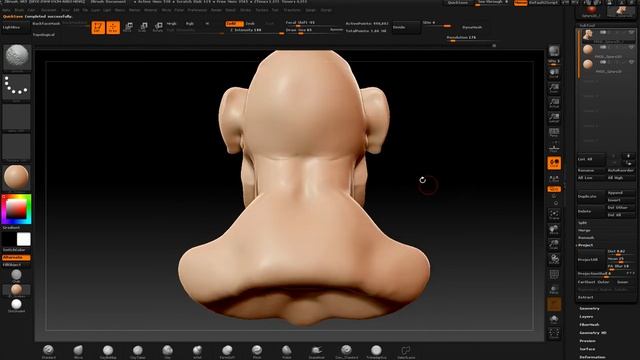Open the Transform menu
Image resolution: width=640 pixels, height=360 pixels.
pyautogui.click(x=292, y=10)
